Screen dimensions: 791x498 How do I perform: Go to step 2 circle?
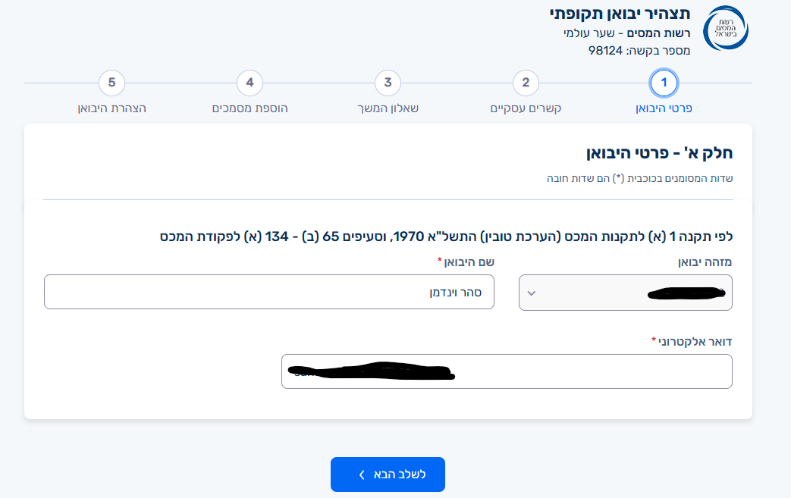pyautogui.click(x=526, y=83)
